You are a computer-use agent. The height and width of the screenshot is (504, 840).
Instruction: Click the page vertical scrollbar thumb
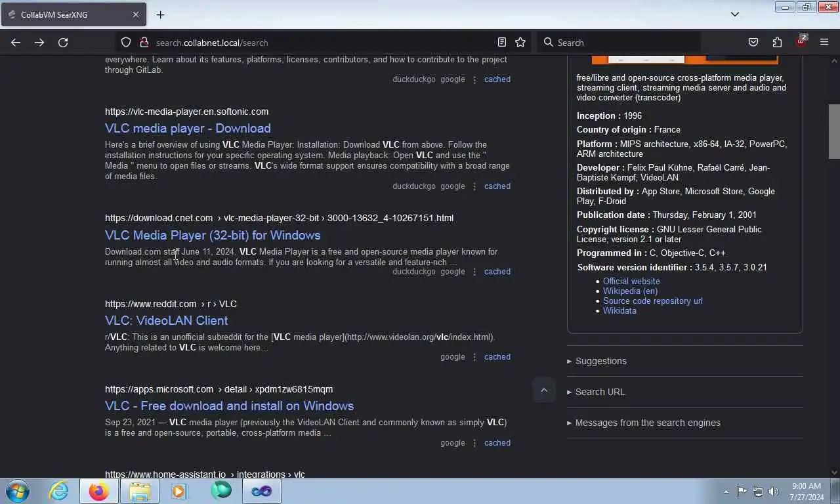[x=834, y=131]
